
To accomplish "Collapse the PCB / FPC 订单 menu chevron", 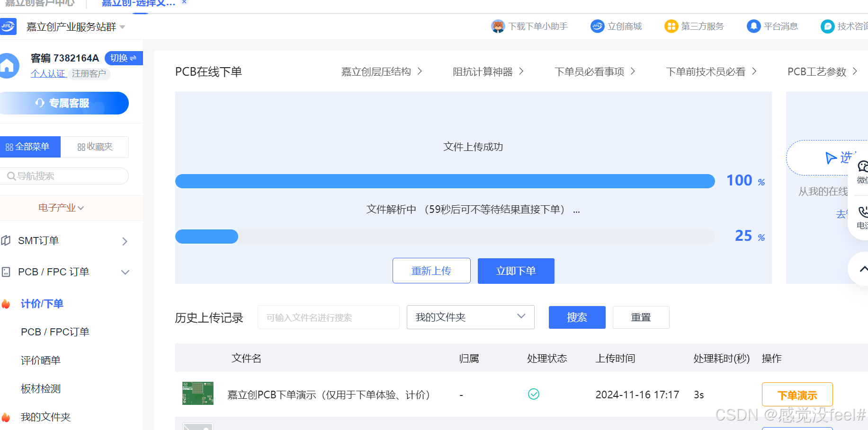I will 125,272.
